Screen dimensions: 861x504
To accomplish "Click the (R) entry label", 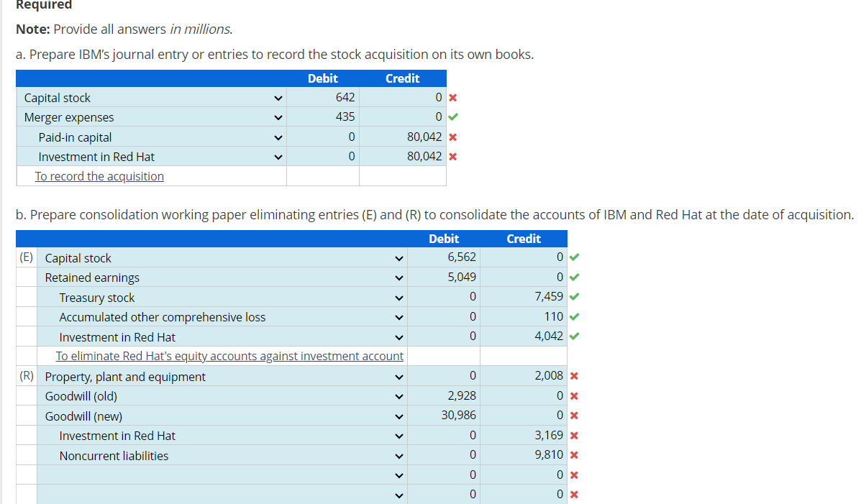I will pyautogui.click(x=27, y=375).
